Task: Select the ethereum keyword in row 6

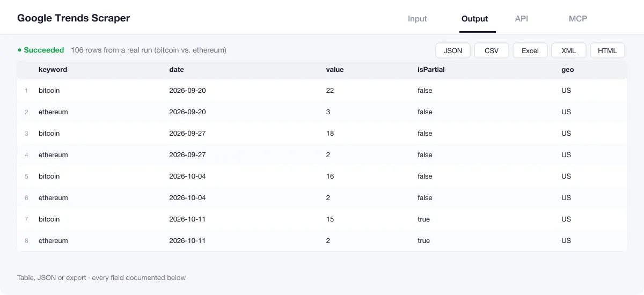Action: [x=53, y=198]
